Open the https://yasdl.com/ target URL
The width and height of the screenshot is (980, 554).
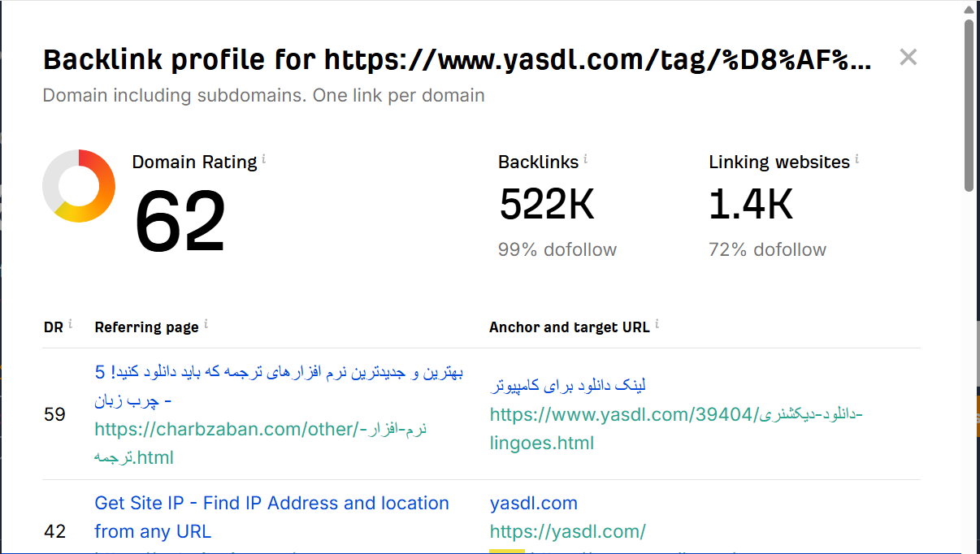568,531
